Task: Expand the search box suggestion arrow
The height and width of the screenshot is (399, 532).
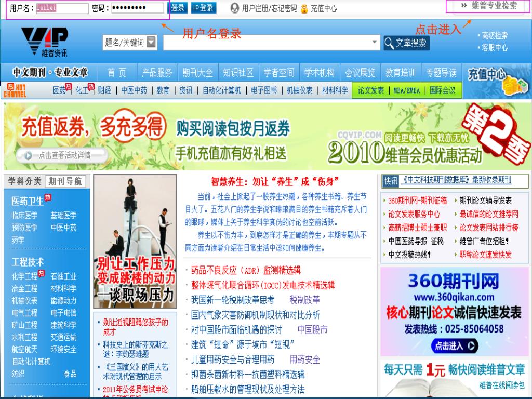Action: [374, 42]
